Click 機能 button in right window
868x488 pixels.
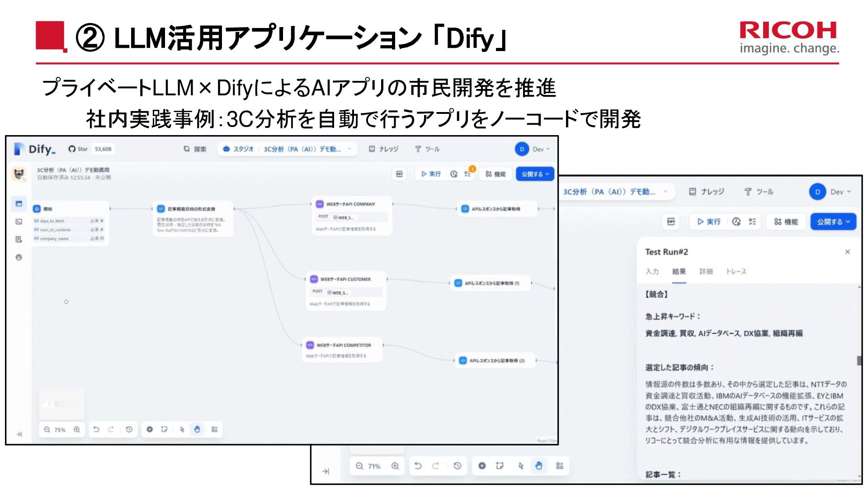click(786, 221)
